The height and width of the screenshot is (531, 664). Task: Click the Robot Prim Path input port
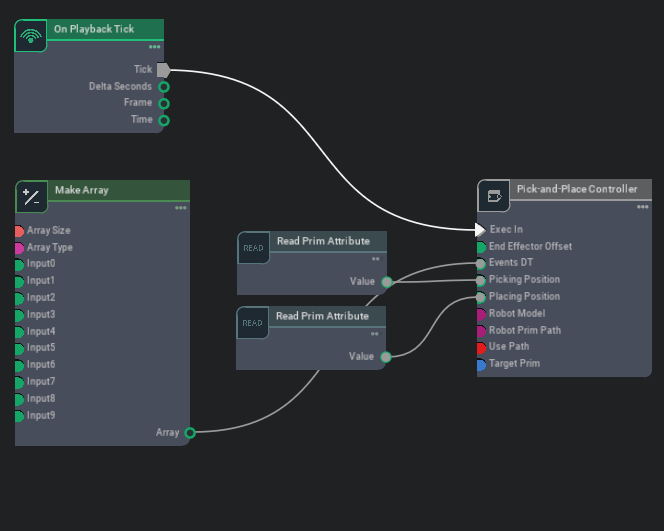coord(481,331)
